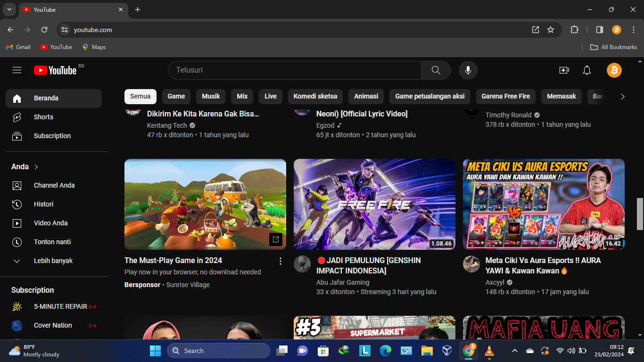Bookmark this page with the star icon
644x362 pixels.
coord(551,30)
